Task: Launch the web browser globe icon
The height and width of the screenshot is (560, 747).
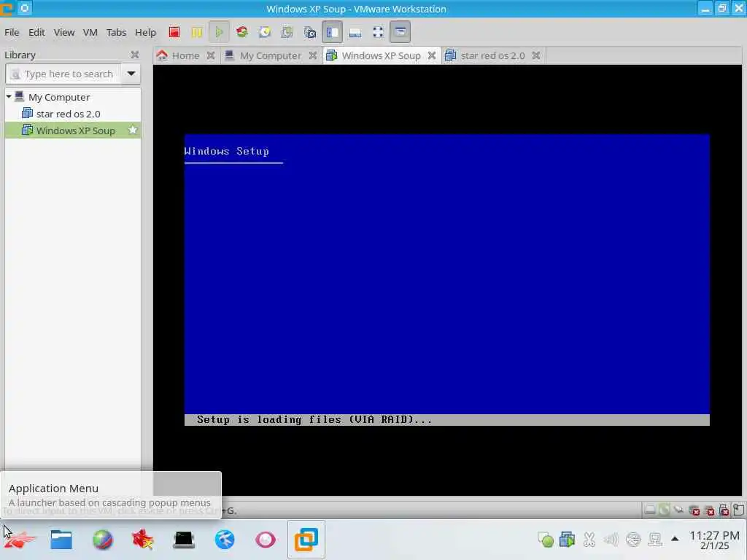Action: click(102, 540)
